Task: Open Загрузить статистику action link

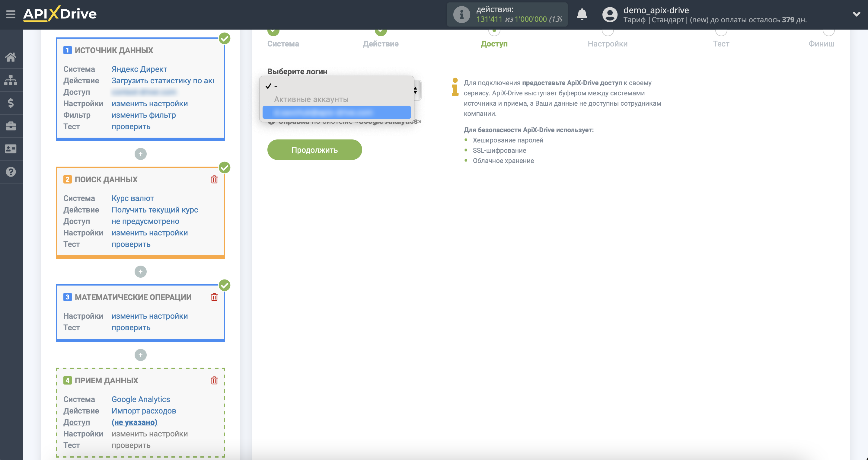Action: pyautogui.click(x=163, y=81)
